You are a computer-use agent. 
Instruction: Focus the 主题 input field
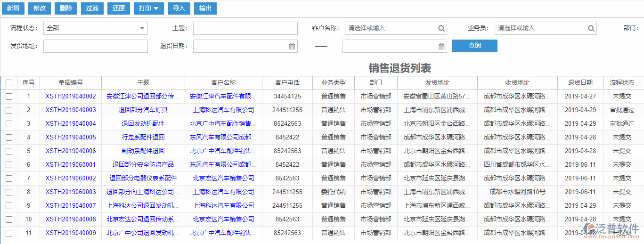click(x=245, y=28)
